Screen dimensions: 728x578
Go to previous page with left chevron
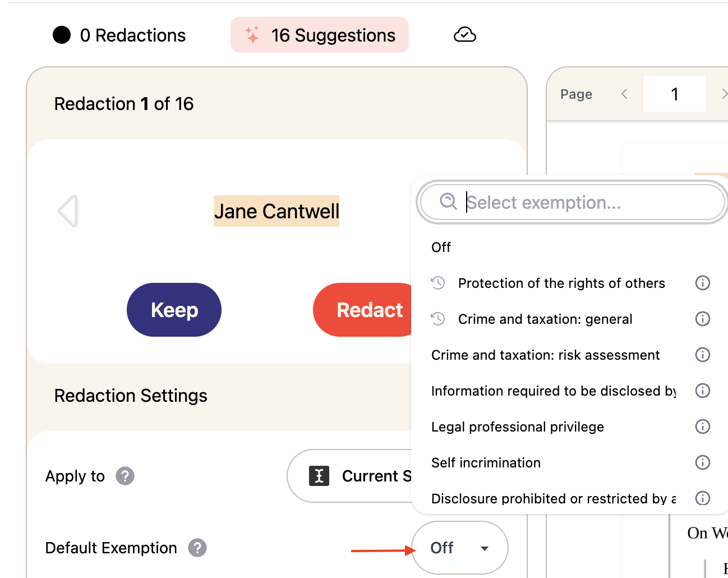click(x=624, y=94)
